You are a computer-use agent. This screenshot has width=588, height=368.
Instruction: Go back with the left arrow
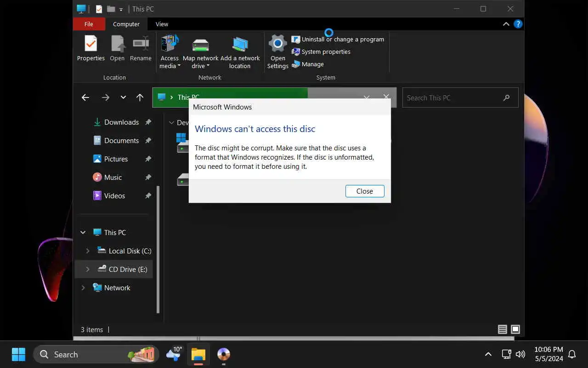(x=85, y=98)
